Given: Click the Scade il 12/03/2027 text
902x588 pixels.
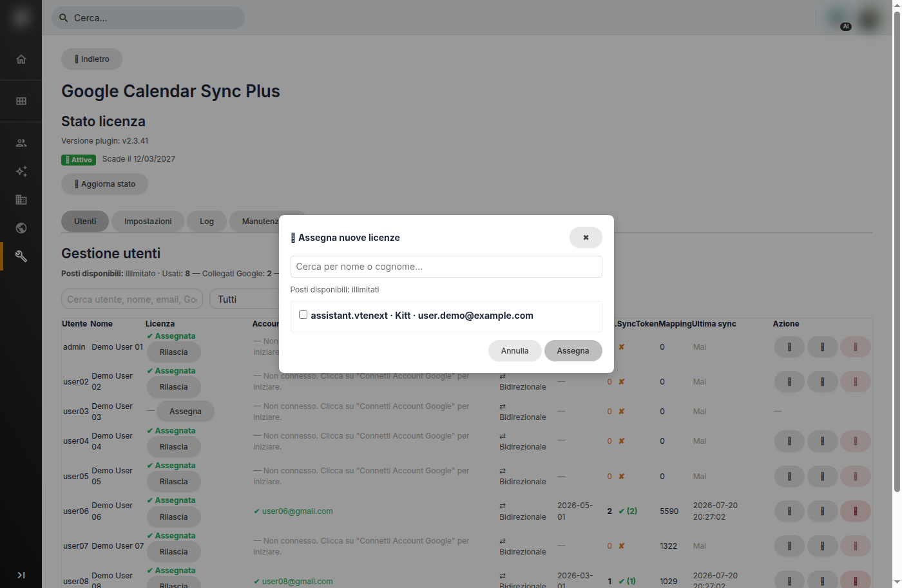Looking at the screenshot, I should point(139,159).
